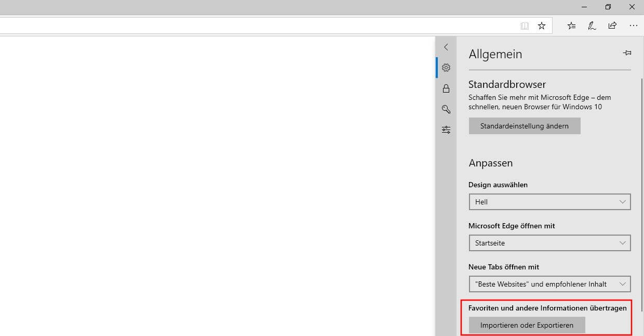Open the Settings and more menu
The image size is (644, 336).
point(633,25)
